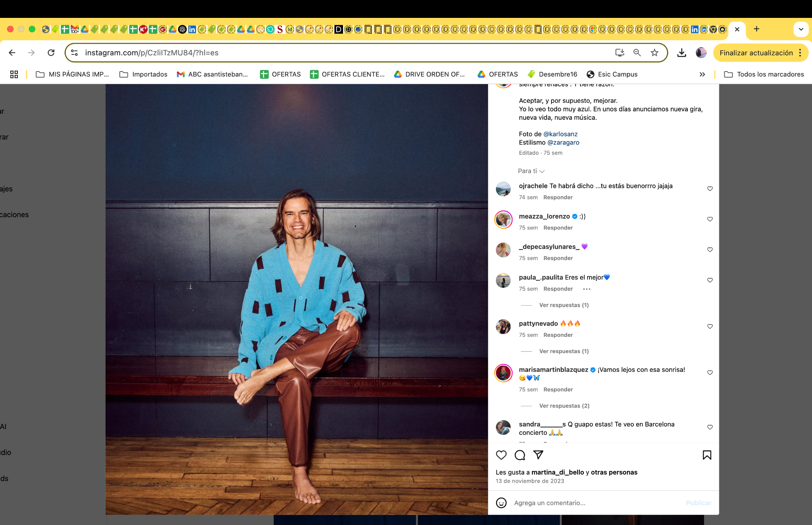Like sandra______s comment
812x525 pixels.
coord(710,427)
